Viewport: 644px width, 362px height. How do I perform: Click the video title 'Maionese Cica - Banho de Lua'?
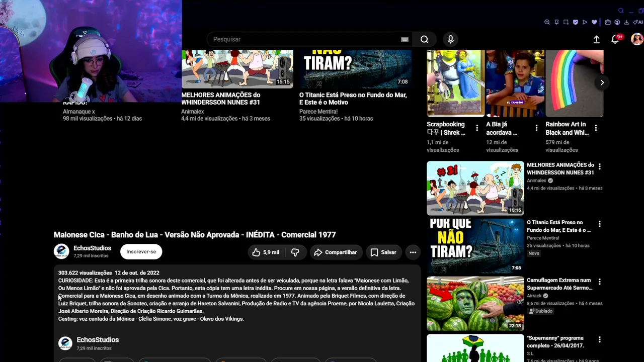(x=195, y=235)
